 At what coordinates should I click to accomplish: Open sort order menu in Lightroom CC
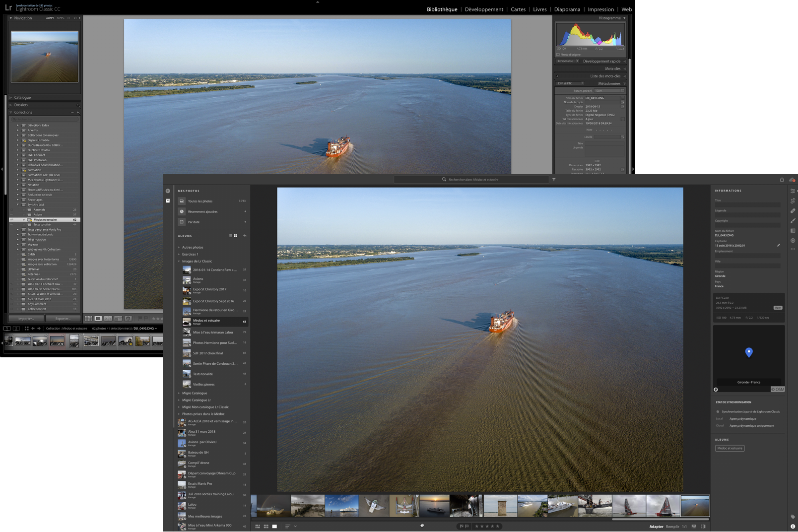[x=290, y=527]
